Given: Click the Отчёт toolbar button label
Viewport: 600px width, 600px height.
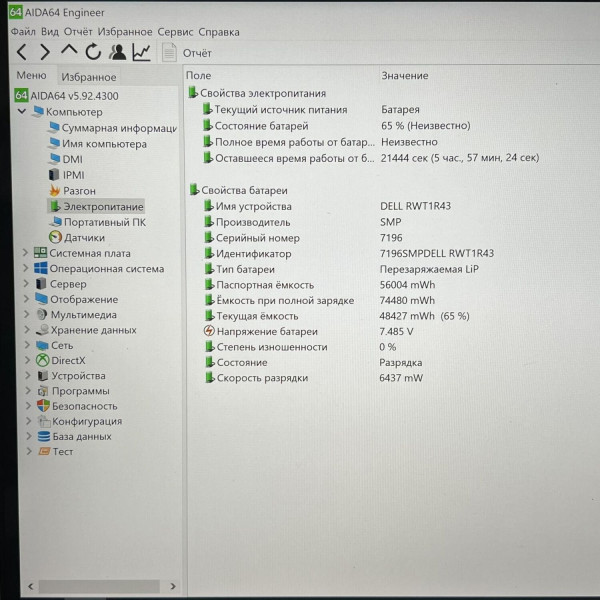Looking at the screenshot, I should 197,53.
